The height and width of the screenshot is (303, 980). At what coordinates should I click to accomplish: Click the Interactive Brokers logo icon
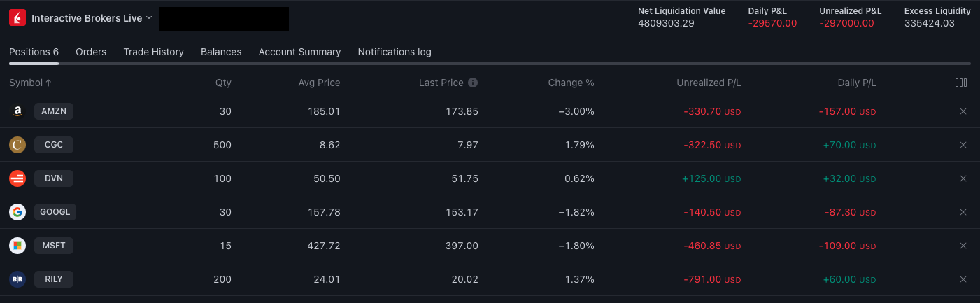click(x=17, y=18)
